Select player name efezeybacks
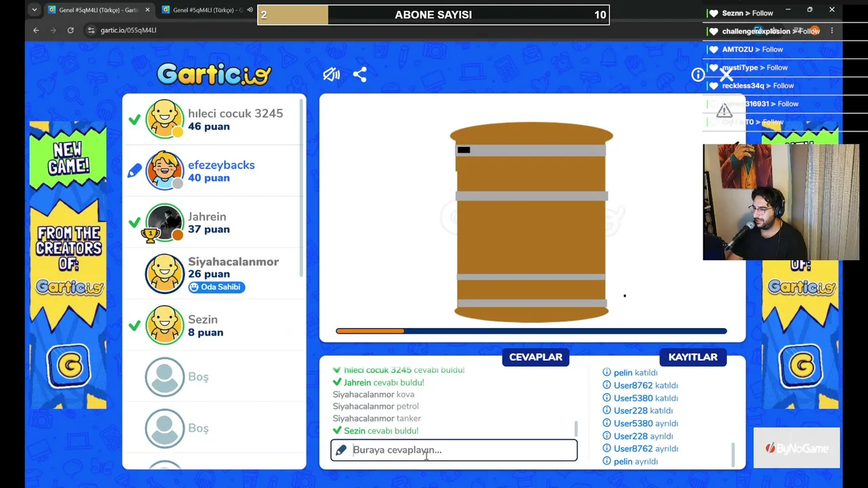 tap(221, 165)
